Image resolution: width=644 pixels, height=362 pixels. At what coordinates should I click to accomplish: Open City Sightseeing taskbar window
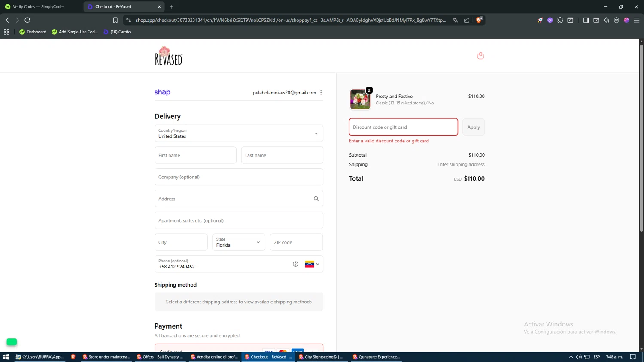[322, 357]
